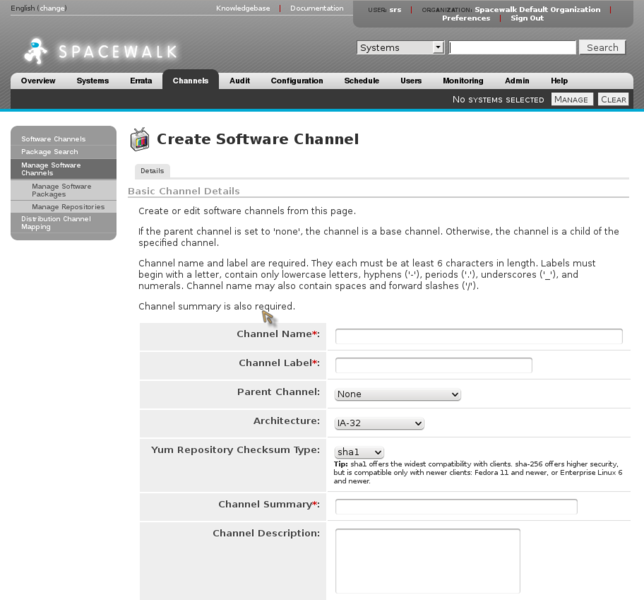This screenshot has height=600, width=644.
Task: Open the Knowledgebase link
Action: click(x=243, y=8)
